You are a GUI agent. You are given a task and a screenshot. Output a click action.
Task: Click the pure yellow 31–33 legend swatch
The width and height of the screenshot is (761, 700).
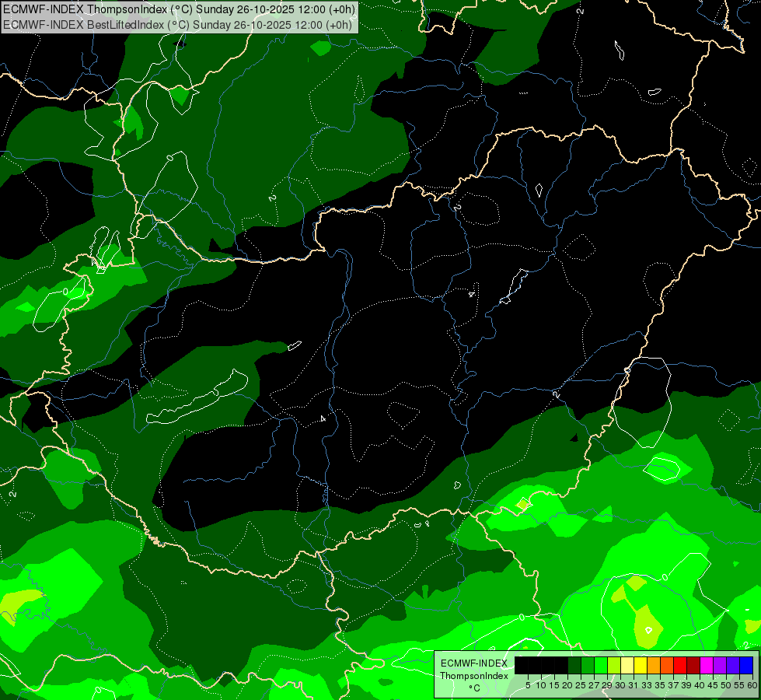(641, 665)
